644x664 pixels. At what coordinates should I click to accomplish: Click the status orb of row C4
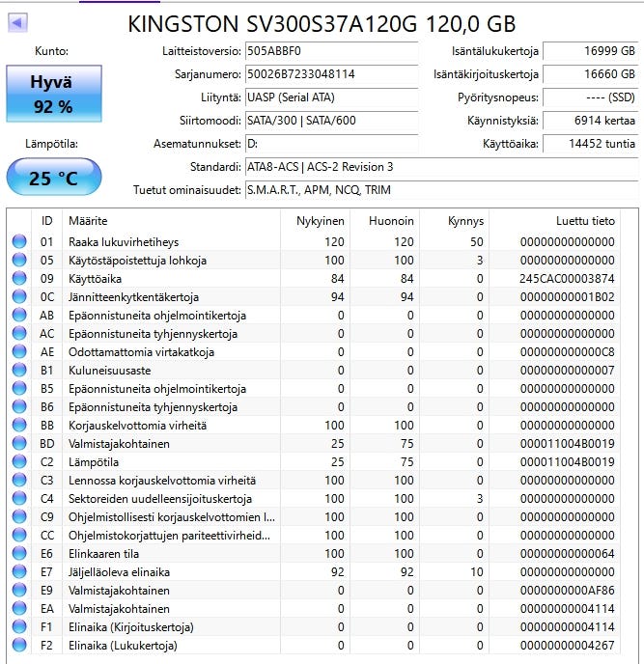19,498
